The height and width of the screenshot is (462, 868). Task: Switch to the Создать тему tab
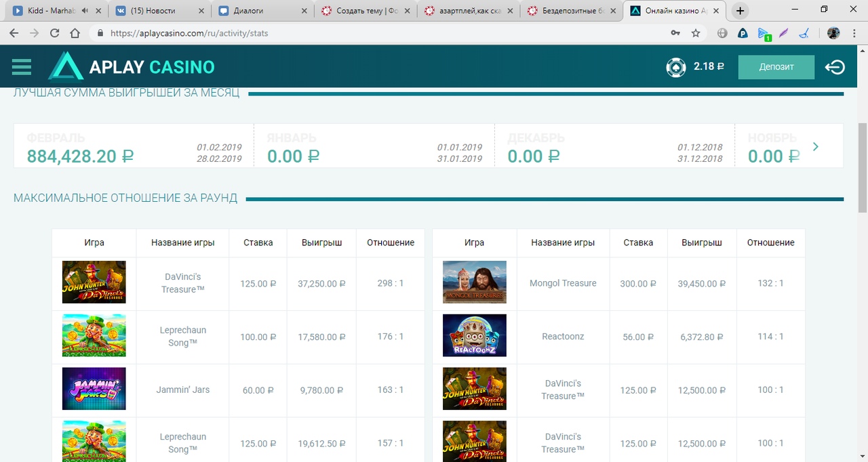(365, 11)
